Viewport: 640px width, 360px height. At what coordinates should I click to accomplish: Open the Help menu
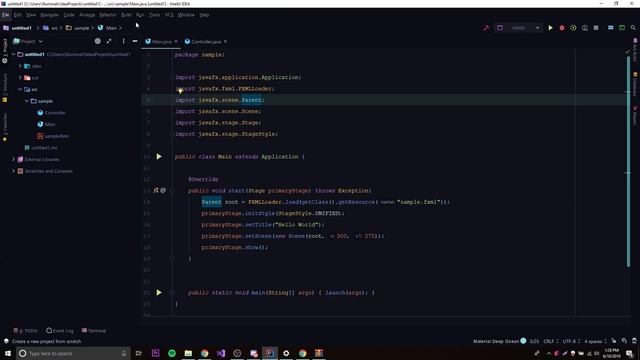pos(204,15)
